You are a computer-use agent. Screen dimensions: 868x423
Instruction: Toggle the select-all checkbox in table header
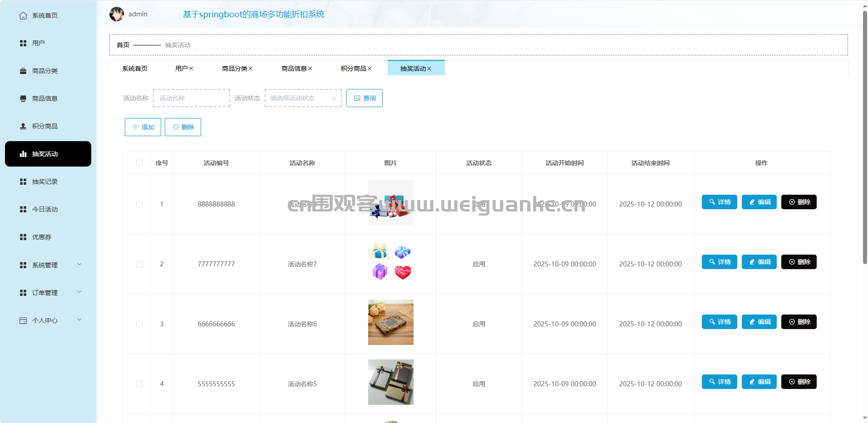(139, 163)
